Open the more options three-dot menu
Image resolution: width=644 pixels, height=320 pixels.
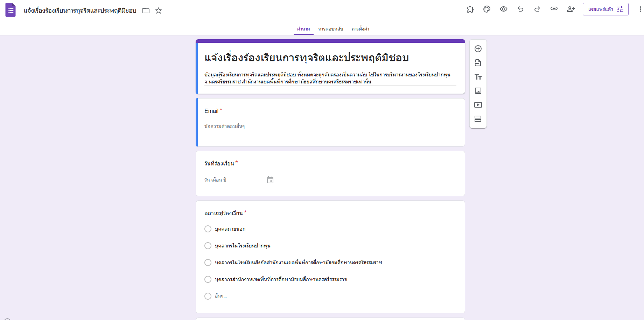[x=640, y=9]
